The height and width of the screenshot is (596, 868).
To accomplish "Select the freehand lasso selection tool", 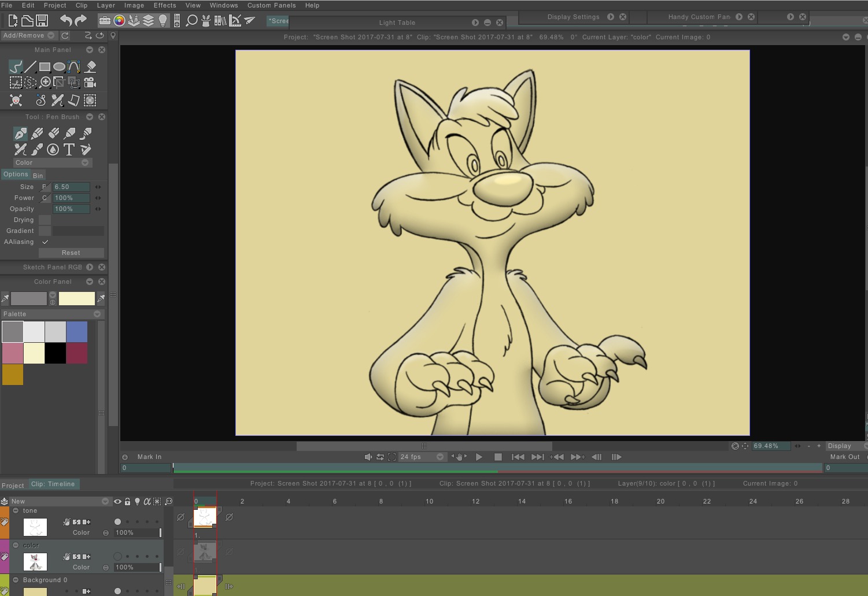I will (x=30, y=83).
